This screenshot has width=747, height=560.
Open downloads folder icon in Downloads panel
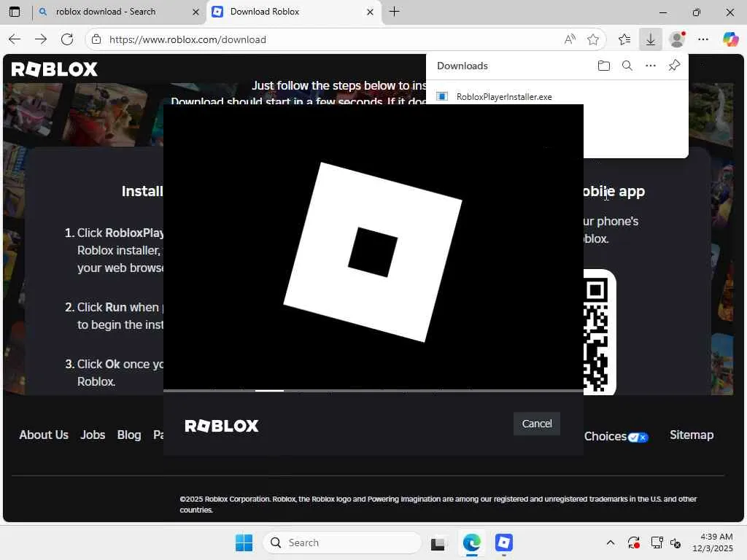pos(603,66)
